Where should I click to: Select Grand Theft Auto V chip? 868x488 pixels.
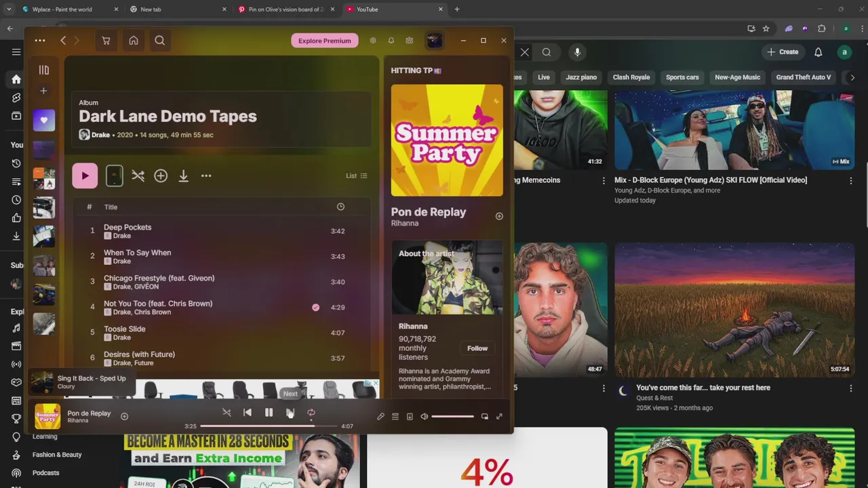804,77
